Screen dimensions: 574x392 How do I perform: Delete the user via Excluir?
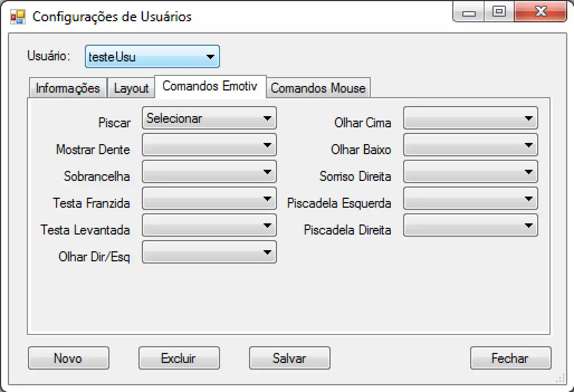(179, 358)
